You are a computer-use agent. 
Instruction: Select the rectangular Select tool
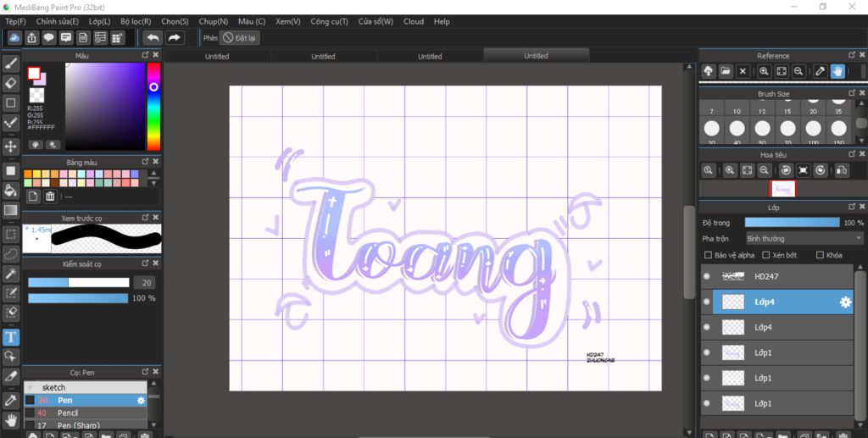[10, 234]
